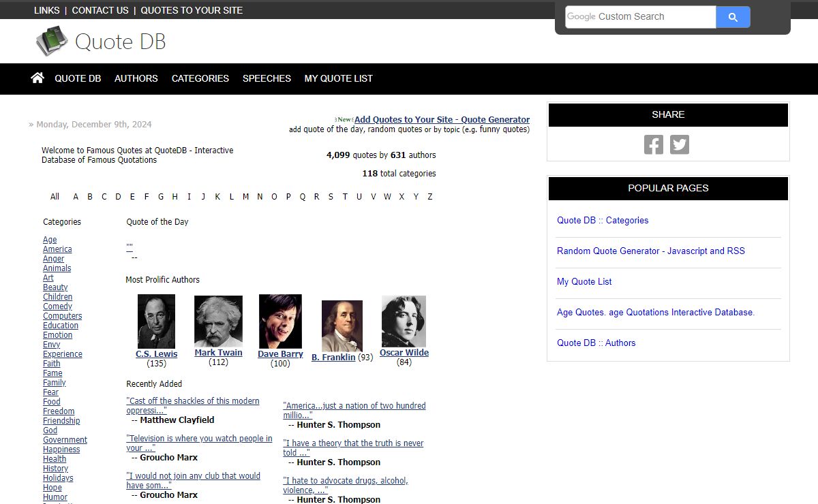Click B. Franklin portrait thumbnail
The image size is (818, 504).
[342, 326]
